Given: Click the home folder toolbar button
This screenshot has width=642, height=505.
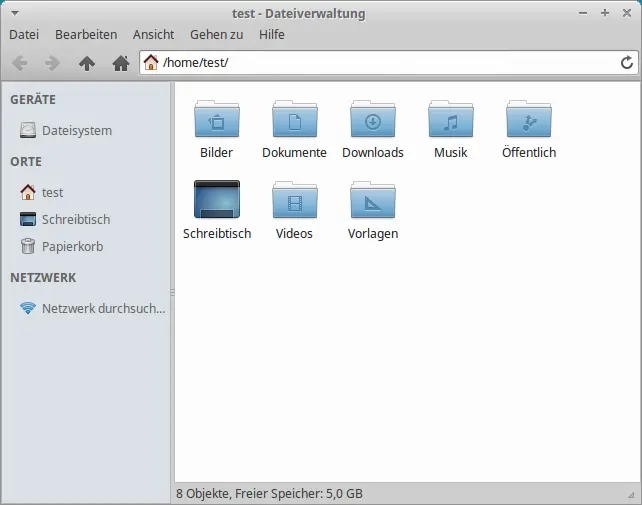Looking at the screenshot, I should coord(121,63).
